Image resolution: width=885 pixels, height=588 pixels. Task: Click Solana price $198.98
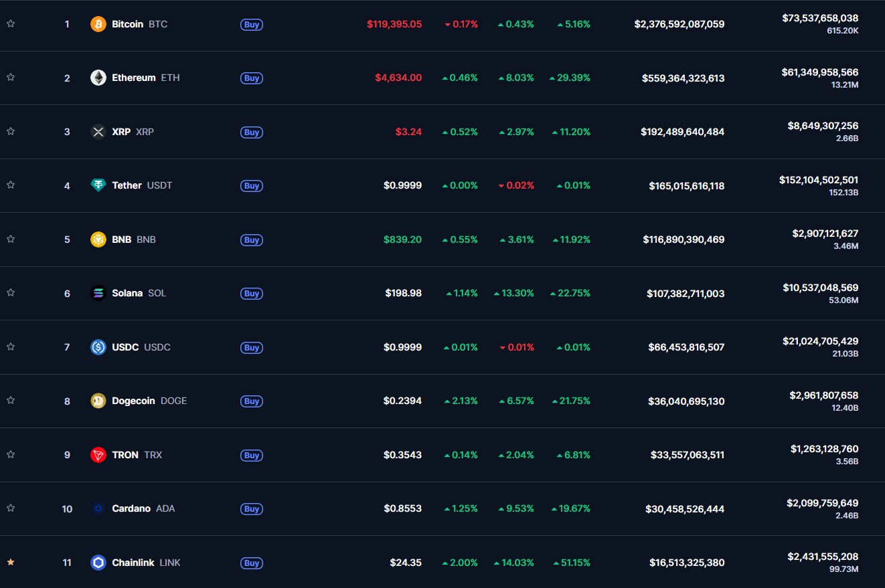pos(404,293)
